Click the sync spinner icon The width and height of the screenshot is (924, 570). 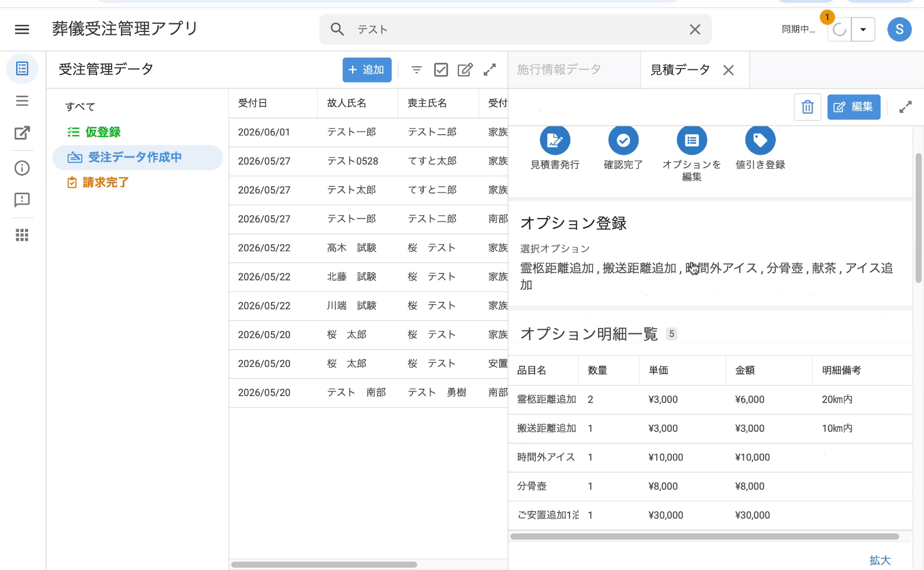839,30
